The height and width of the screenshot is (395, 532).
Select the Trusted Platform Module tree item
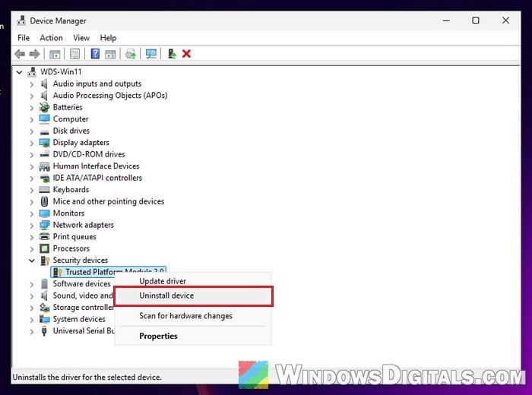[108, 272]
